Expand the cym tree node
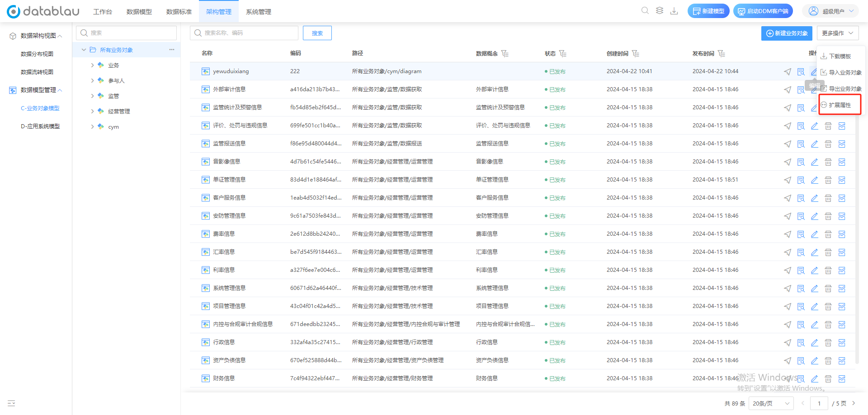The height and width of the screenshot is (415, 868). point(93,127)
